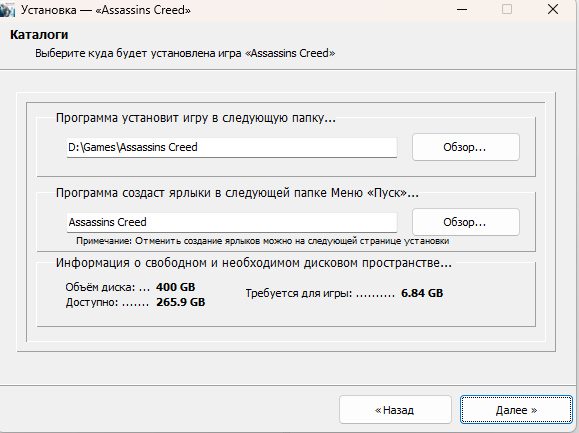Continue with the Далее » button
This screenshot has height=433, width=579.
(x=516, y=410)
